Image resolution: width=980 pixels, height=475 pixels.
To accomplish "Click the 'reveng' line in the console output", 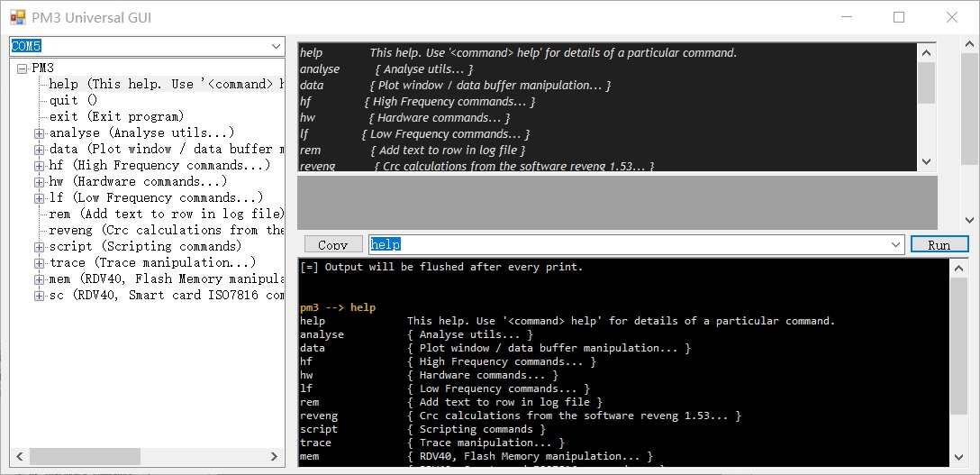I will click(521, 416).
